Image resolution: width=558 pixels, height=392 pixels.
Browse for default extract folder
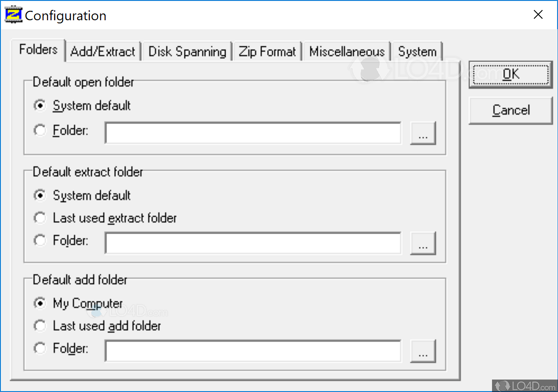pos(423,243)
